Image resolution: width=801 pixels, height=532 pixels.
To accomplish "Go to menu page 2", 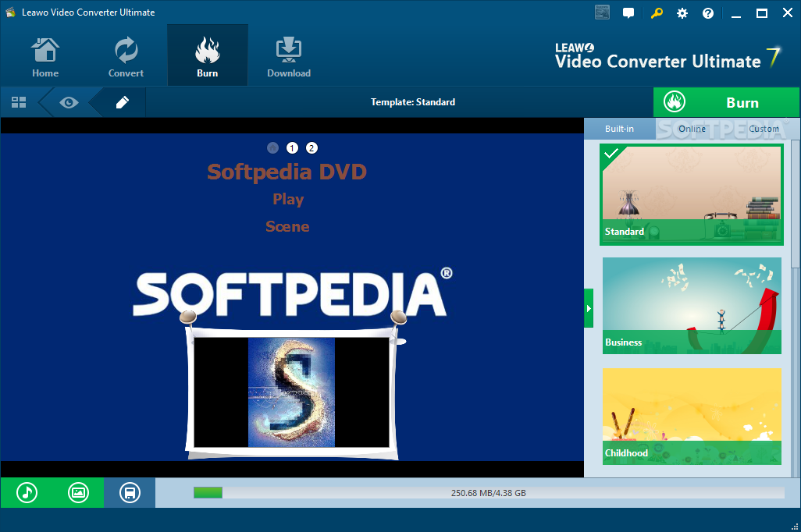I will click(311, 148).
